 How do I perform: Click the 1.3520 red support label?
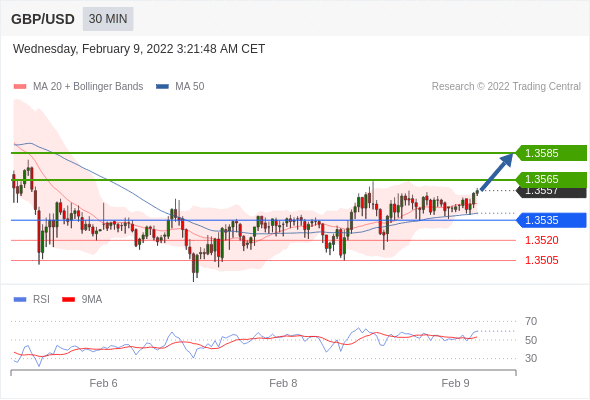[x=541, y=240]
